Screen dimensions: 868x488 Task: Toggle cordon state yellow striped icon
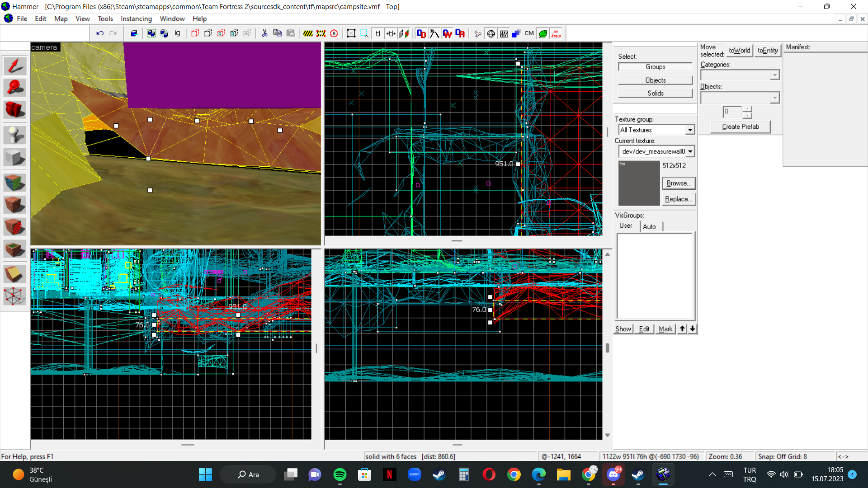[x=308, y=33]
